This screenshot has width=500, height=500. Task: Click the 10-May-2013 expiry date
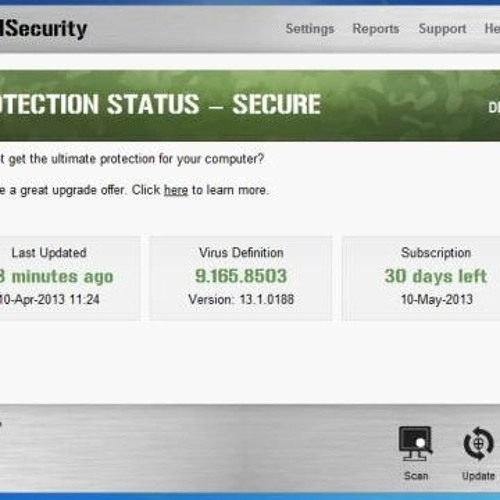437,299
